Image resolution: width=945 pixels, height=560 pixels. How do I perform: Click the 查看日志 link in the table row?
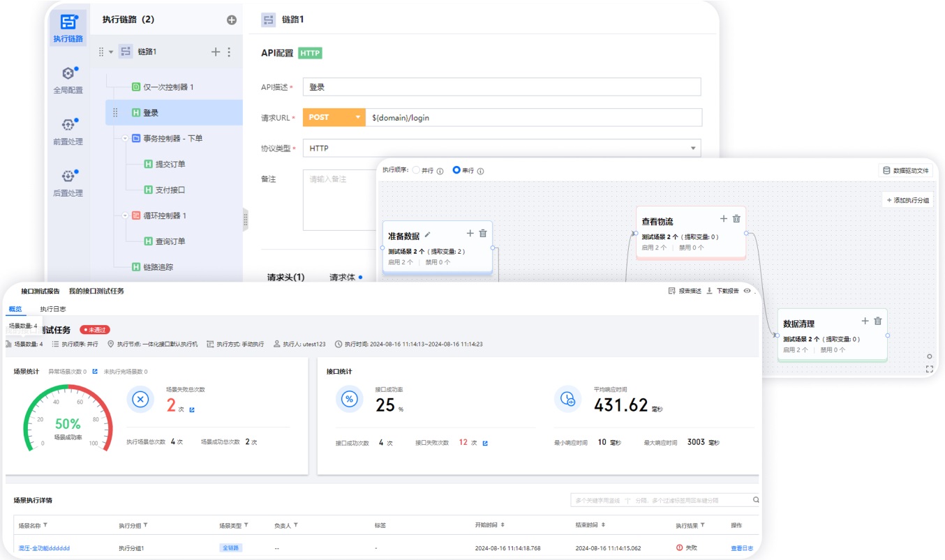coord(742,548)
